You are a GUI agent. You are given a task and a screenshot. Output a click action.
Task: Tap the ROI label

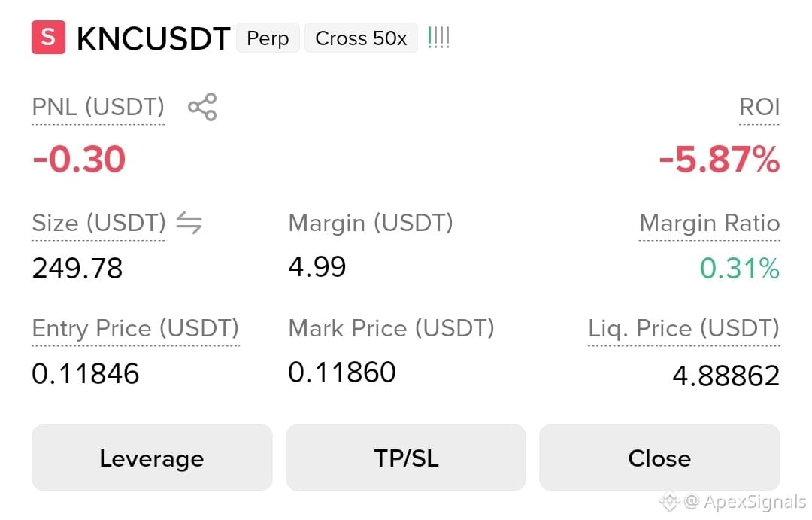point(759,108)
